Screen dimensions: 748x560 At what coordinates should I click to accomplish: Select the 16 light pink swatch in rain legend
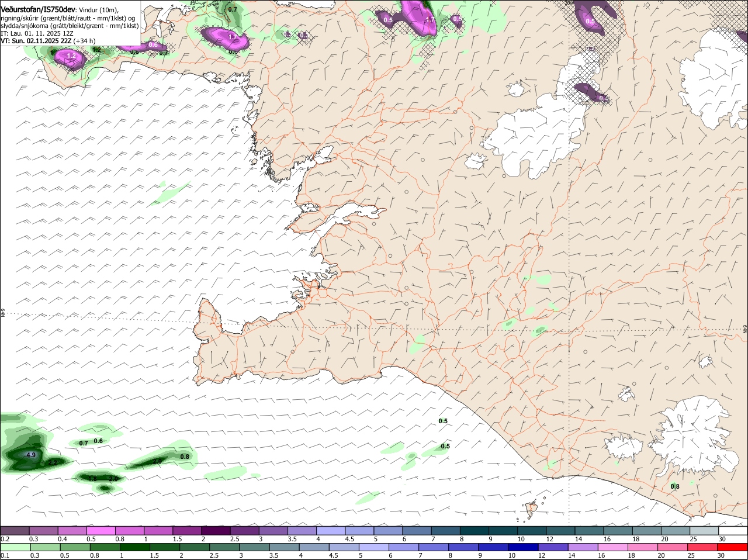point(613,547)
